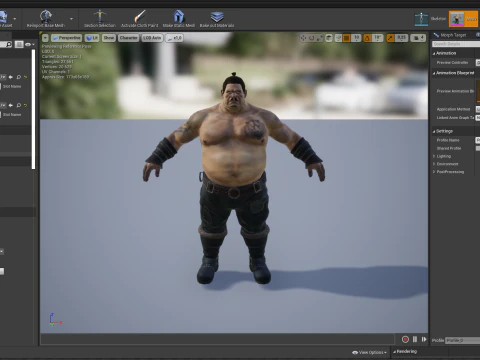Viewport: 480px width, 360px height.
Task: Click the second slot's use-selected arrow icon
Action: pos(11,105)
